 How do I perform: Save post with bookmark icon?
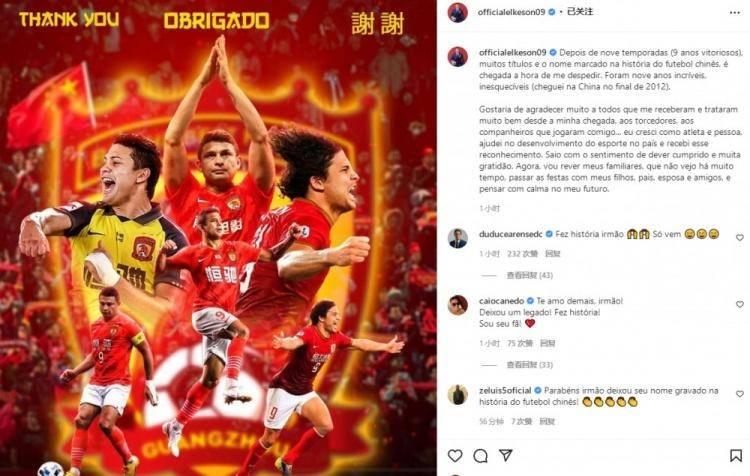(x=736, y=455)
